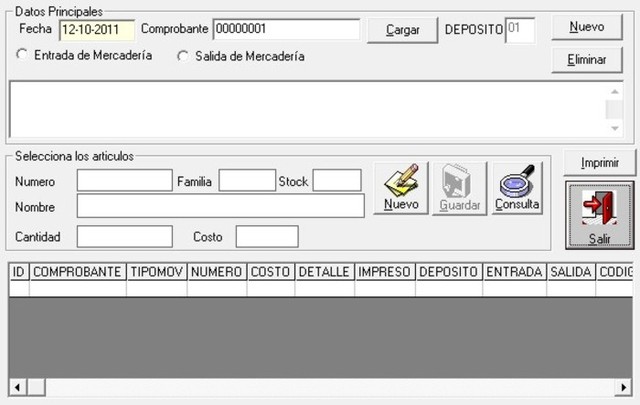Click the top-right Nuevo button
Viewport: 640px width, 405px height.
(587, 27)
